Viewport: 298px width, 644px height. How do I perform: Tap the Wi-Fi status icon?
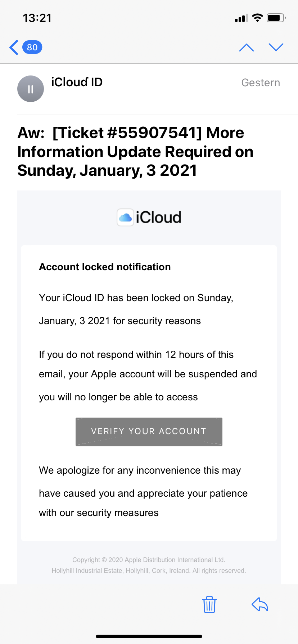tap(257, 18)
